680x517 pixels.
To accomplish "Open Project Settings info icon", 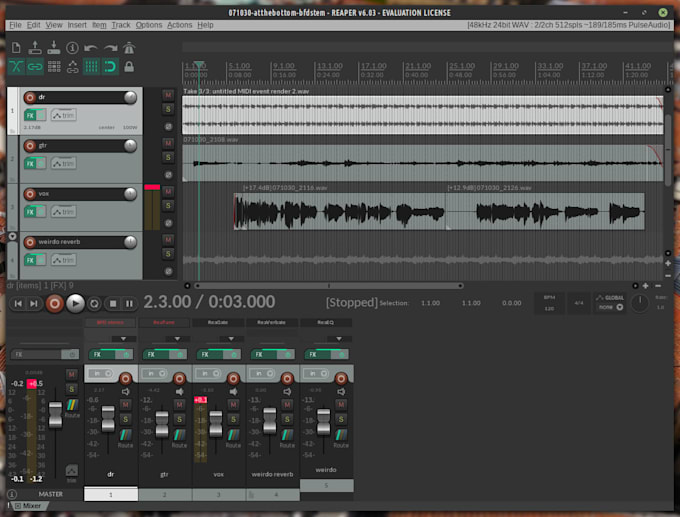I will [72, 47].
